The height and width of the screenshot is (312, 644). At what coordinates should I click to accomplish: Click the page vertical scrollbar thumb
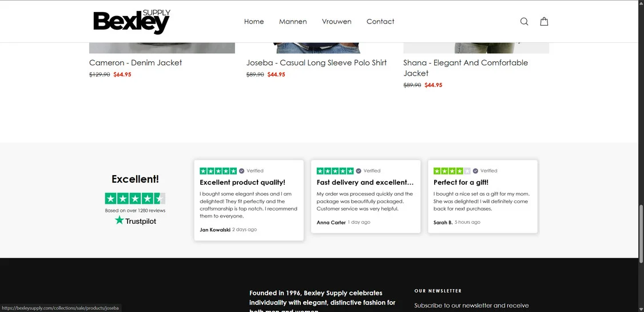pyautogui.click(x=641, y=233)
